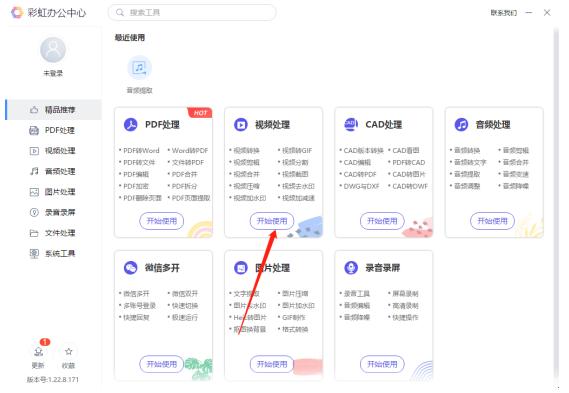
Task: Click 微信双开 in the 微信多开 list
Action: [185, 294]
